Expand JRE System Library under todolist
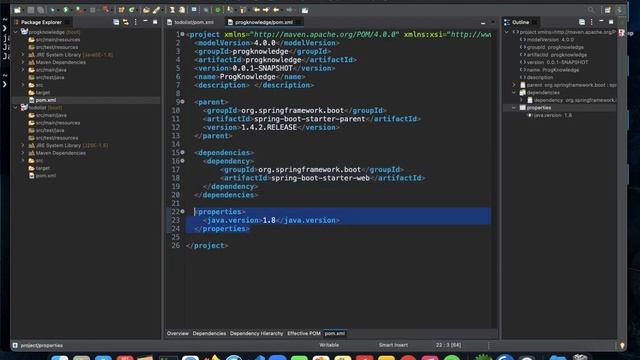640x360 pixels. pos(23,145)
